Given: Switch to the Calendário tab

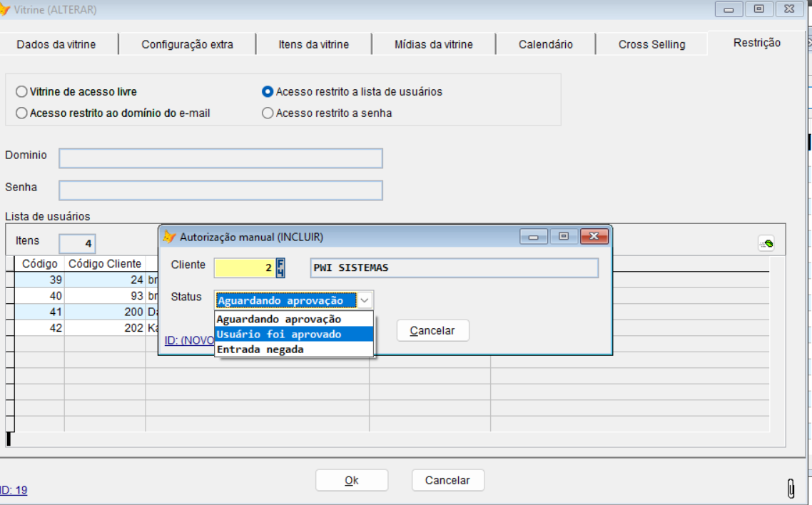Looking at the screenshot, I should (546, 44).
